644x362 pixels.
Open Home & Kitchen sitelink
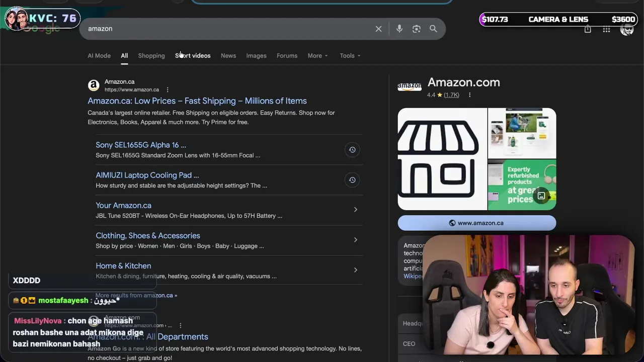(x=123, y=265)
